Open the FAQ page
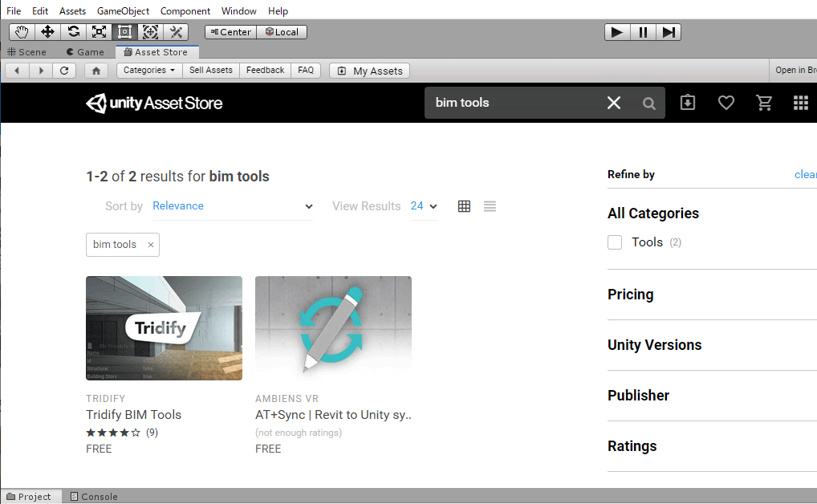The height and width of the screenshot is (504, 817). (x=306, y=71)
